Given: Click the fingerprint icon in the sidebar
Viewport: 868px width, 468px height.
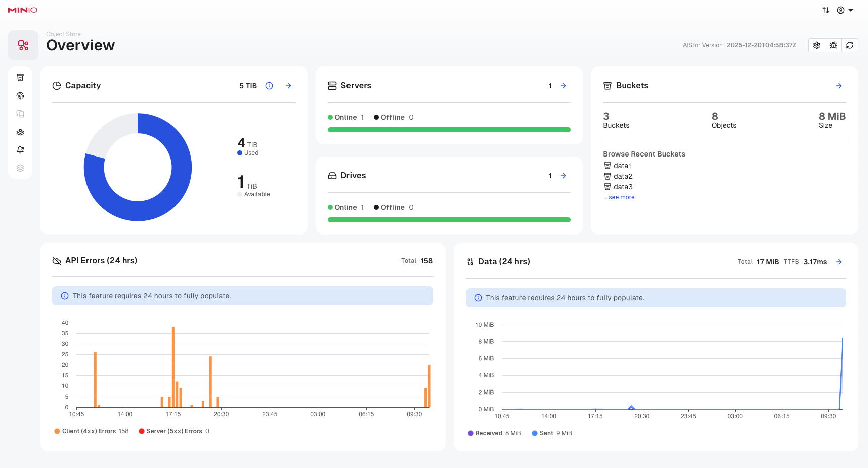Looking at the screenshot, I should click(x=20, y=96).
